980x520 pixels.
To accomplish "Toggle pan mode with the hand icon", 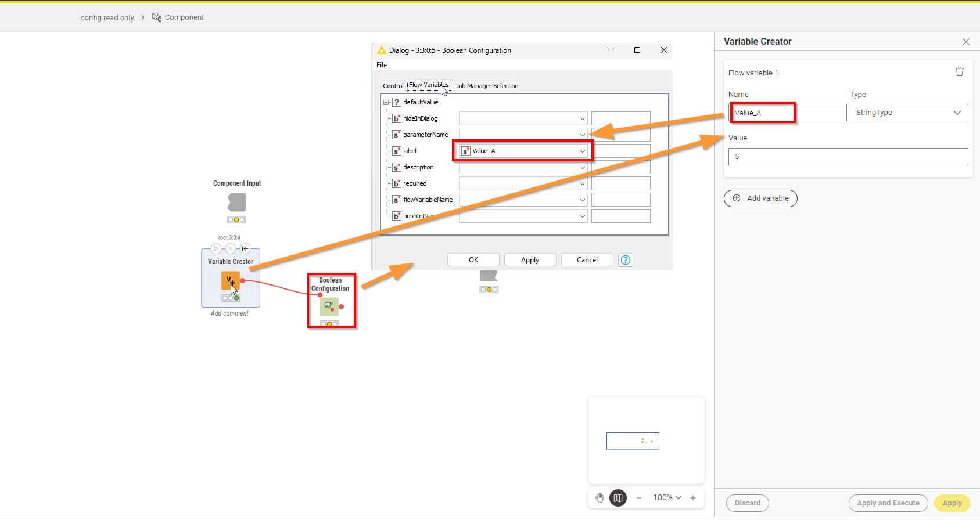I will (600, 498).
